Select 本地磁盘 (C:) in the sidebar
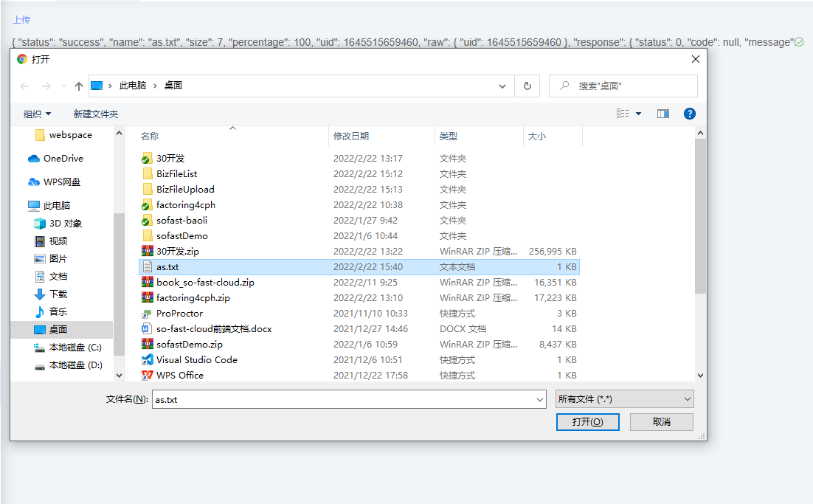This screenshot has height=504, width=813. point(75,348)
